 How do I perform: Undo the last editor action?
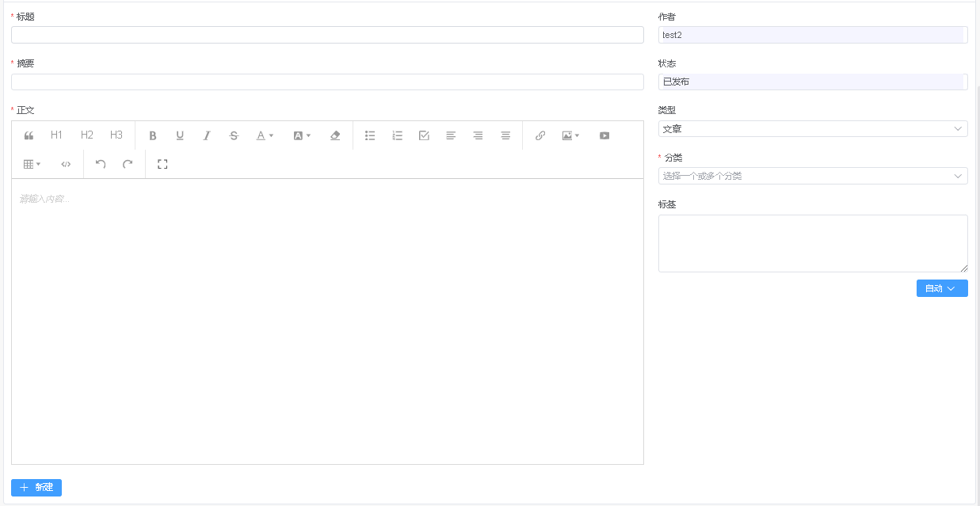coord(100,163)
